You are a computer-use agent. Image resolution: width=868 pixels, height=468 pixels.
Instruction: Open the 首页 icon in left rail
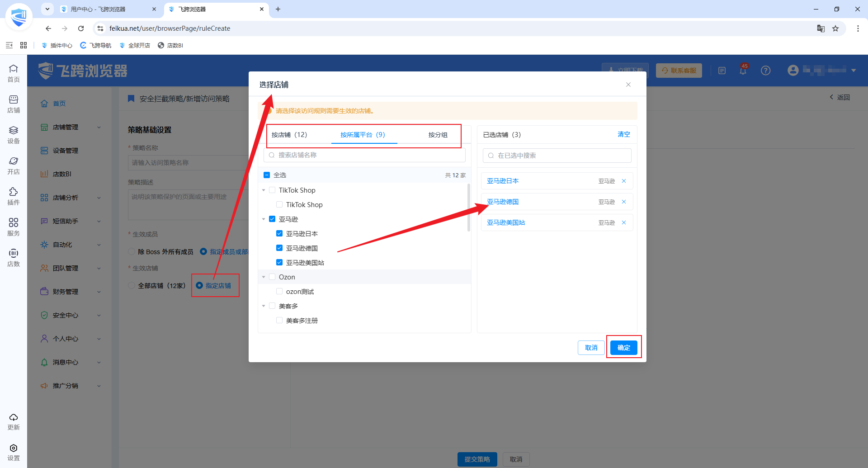tap(14, 73)
